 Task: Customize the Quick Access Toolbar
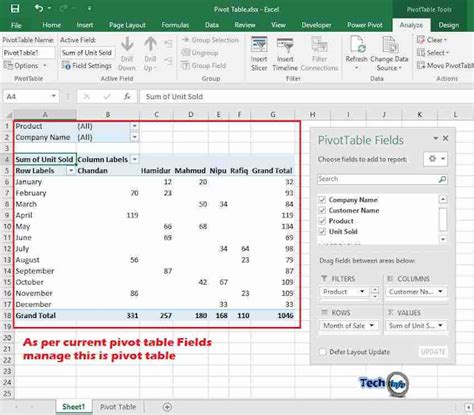coord(89,8)
